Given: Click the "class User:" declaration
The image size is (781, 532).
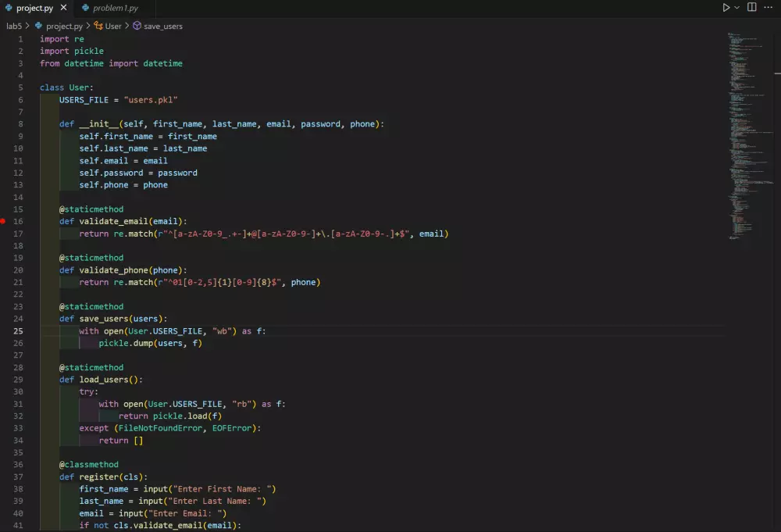Looking at the screenshot, I should click(x=66, y=87).
